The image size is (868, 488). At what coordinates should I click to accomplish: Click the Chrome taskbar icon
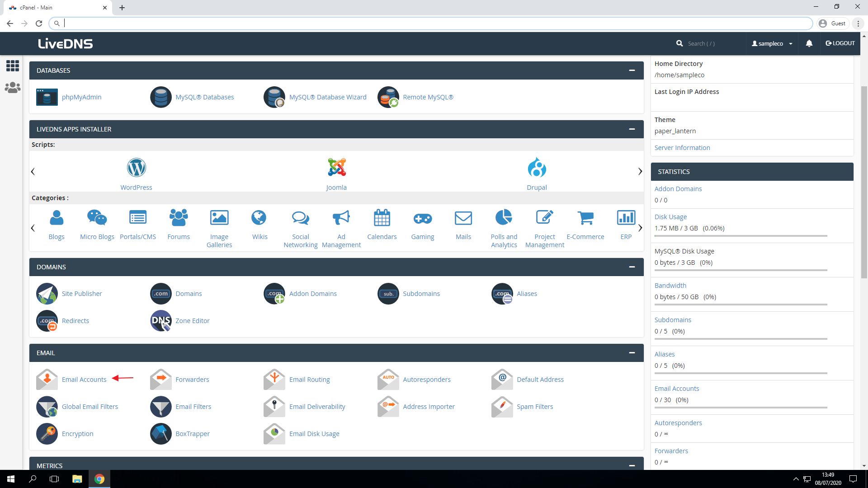coord(99,479)
